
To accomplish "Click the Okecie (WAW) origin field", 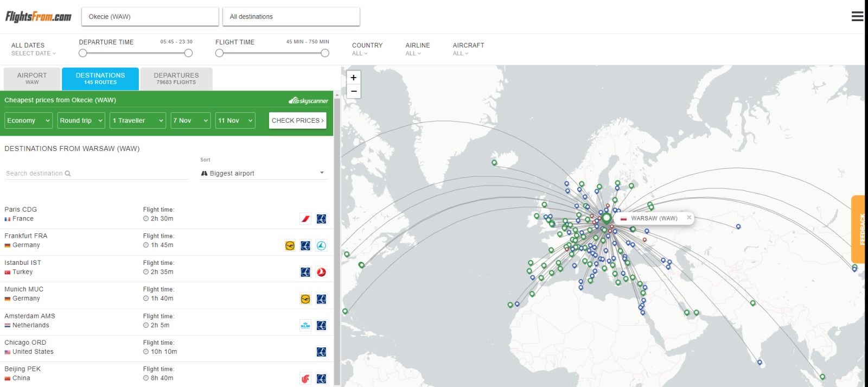I will click(x=150, y=17).
